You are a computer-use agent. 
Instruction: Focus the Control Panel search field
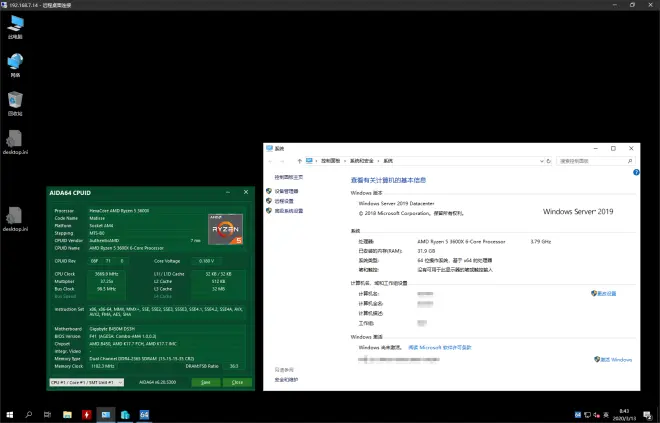[x=595, y=161]
